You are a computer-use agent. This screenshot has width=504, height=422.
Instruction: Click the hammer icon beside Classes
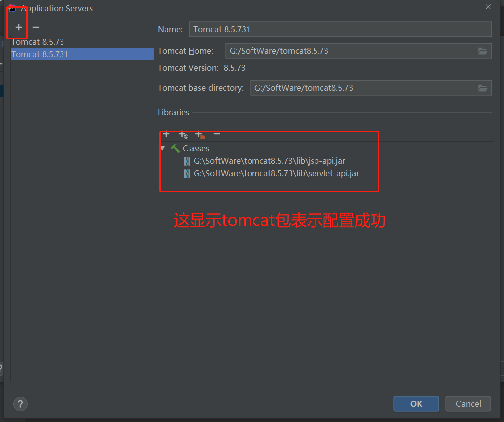(175, 148)
